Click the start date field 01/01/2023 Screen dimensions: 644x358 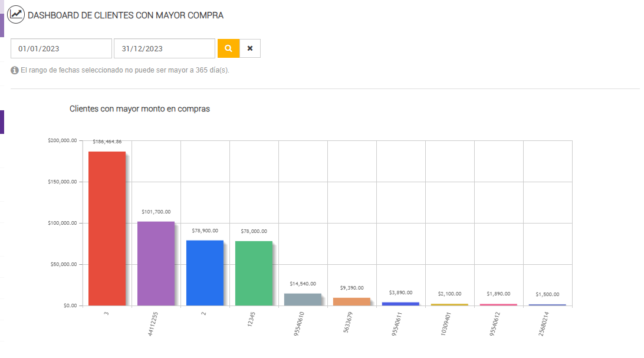[61, 48]
